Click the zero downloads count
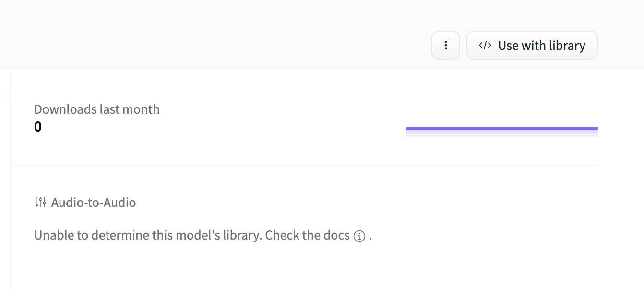644x289 pixels. (38, 127)
